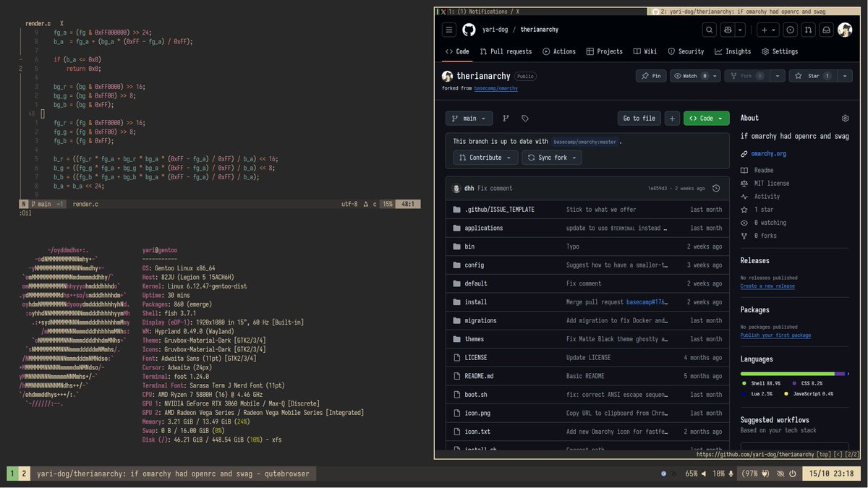Click the CSS 8.2% language entry
Viewport: 868px width, 488px height.
(808, 383)
